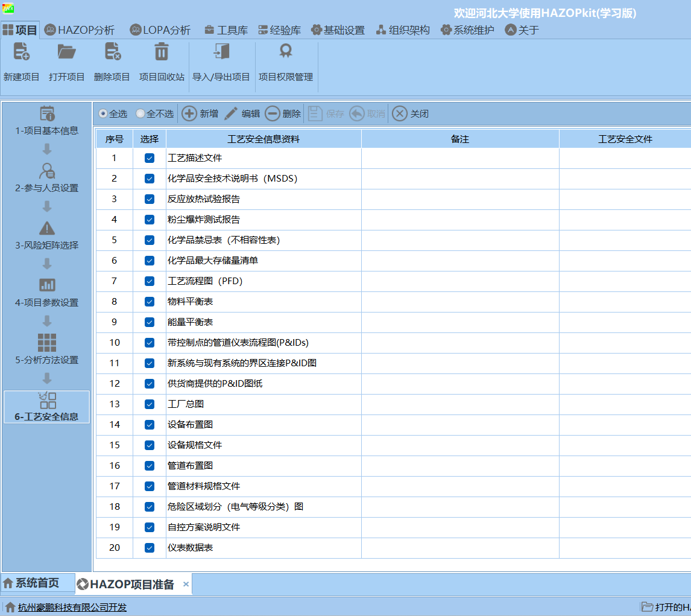Toggle the 反应放热试验报告 checkbox

pyautogui.click(x=150, y=199)
